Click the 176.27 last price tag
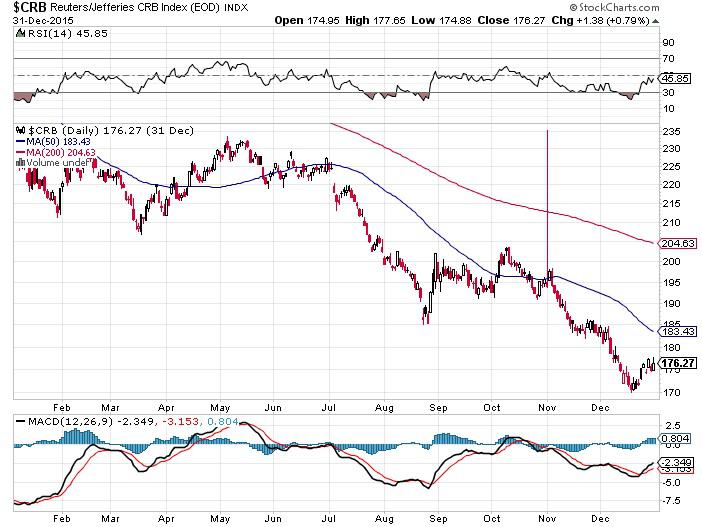 click(x=679, y=363)
